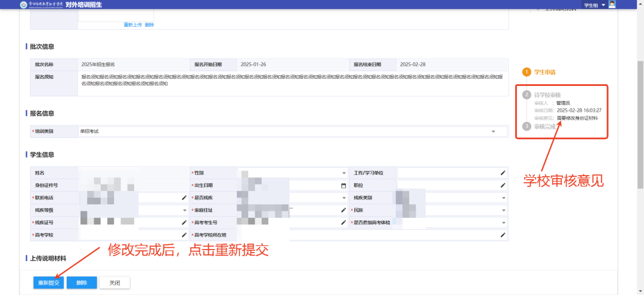Open the user avatar in top bar

click(612, 5)
